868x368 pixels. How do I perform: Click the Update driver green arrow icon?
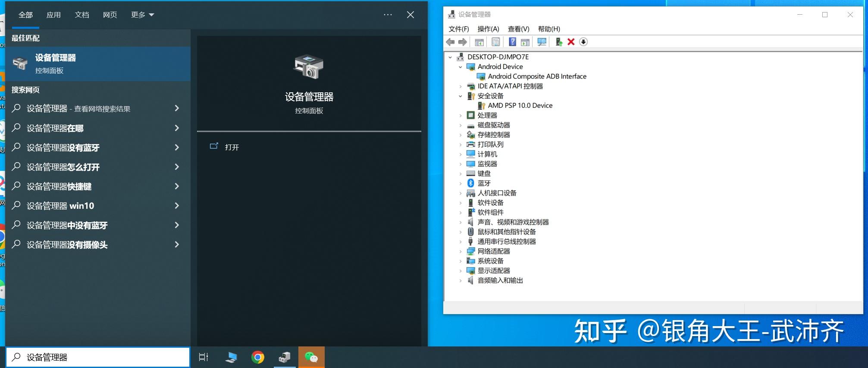559,42
